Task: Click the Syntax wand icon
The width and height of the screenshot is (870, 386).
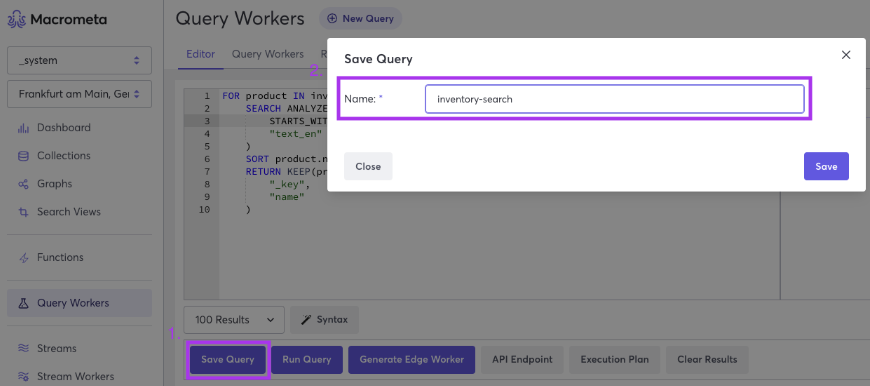Action: click(x=306, y=320)
